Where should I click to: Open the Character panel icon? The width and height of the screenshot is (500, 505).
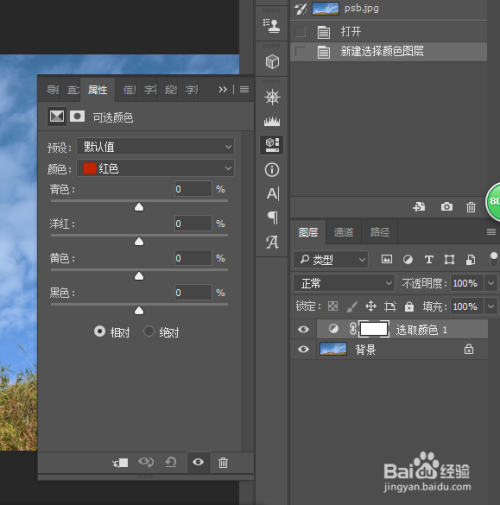pyautogui.click(x=273, y=194)
